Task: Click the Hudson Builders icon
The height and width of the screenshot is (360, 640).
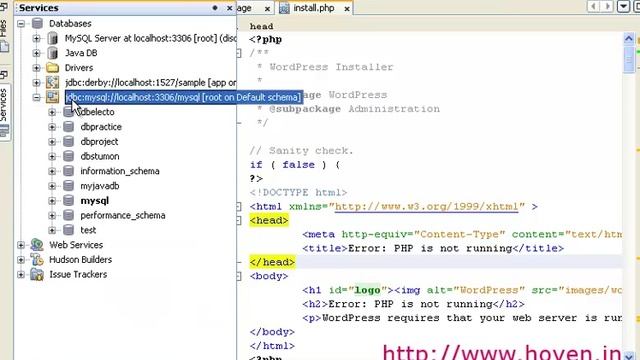Action: pyautogui.click(x=37, y=260)
